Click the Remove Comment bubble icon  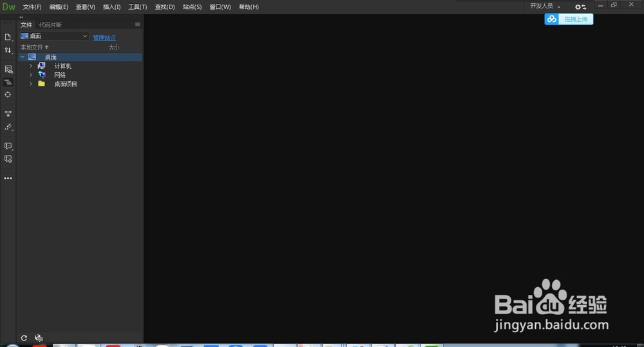[8, 159]
